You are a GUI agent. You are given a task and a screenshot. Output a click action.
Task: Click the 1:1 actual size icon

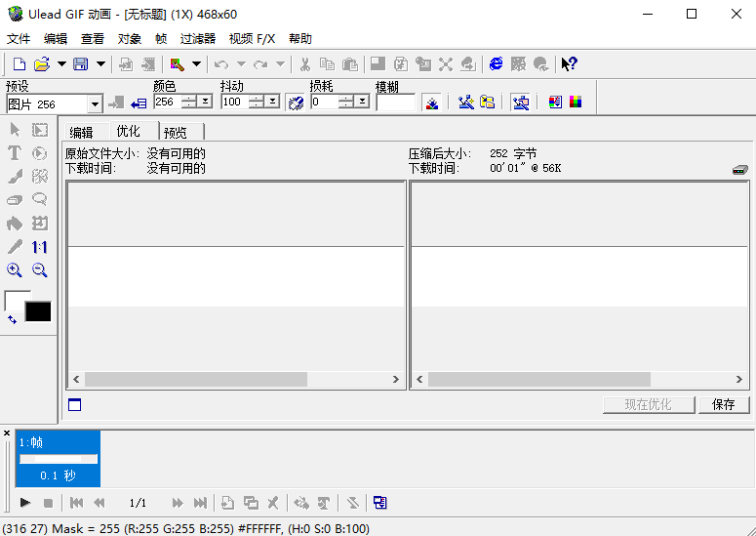40,247
